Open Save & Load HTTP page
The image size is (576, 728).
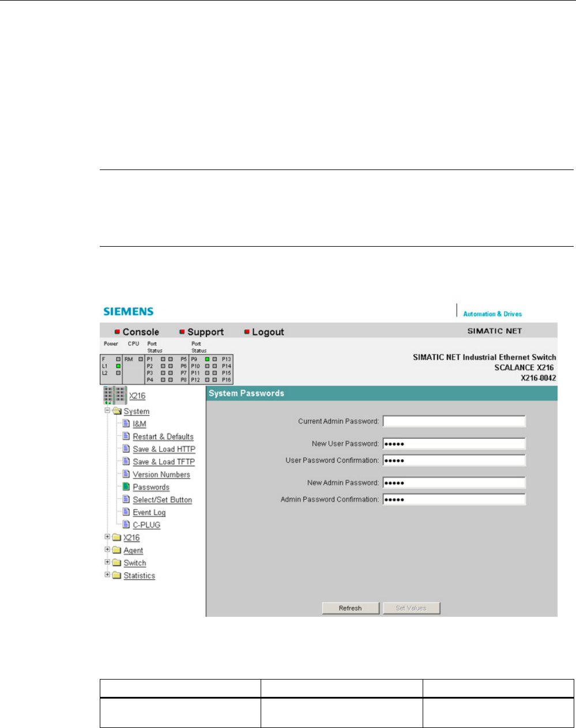pos(164,450)
